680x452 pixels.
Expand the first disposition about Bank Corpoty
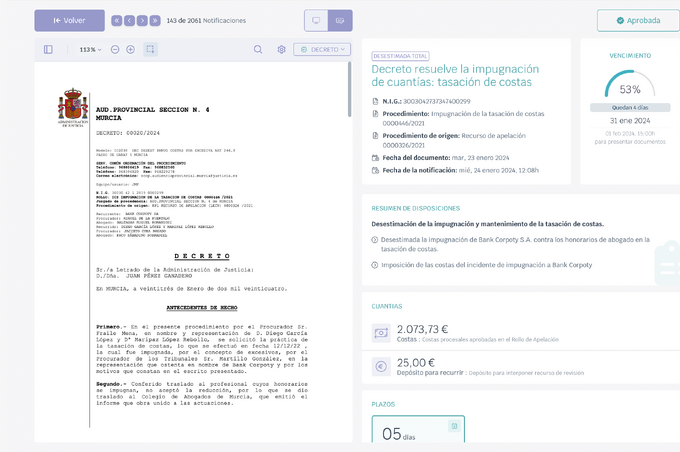pos(511,244)
